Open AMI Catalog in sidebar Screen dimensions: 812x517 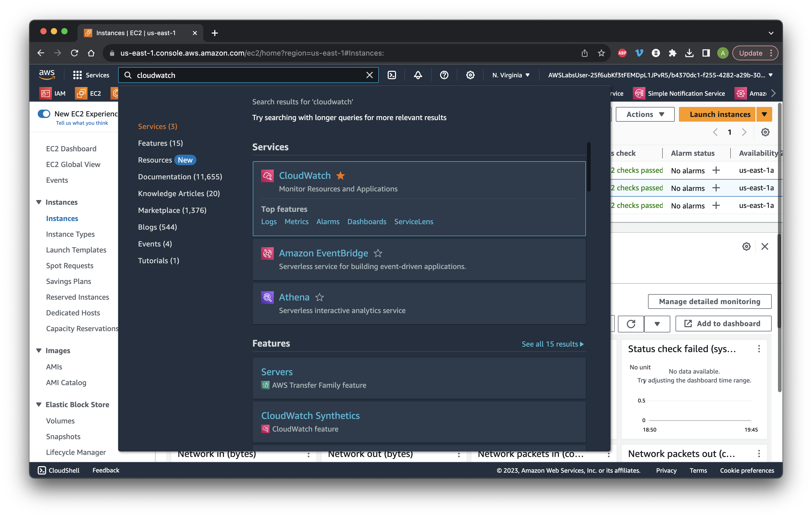coord(66,382)
